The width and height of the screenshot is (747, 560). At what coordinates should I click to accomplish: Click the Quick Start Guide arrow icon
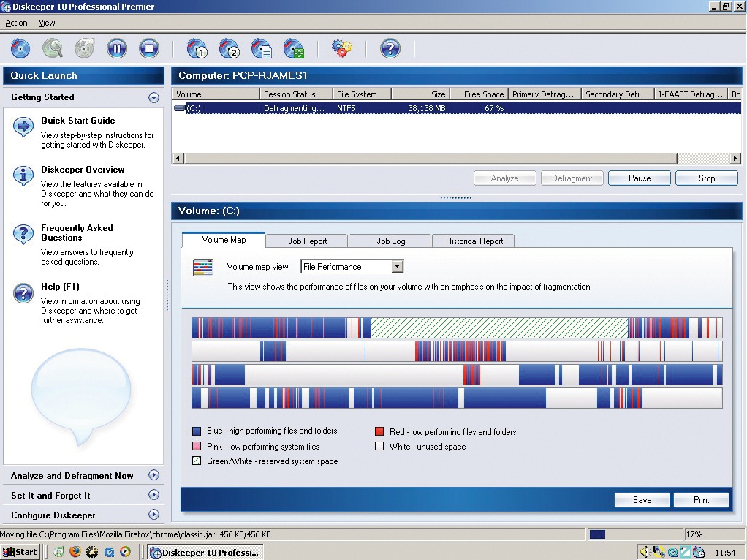pos(23,126)
